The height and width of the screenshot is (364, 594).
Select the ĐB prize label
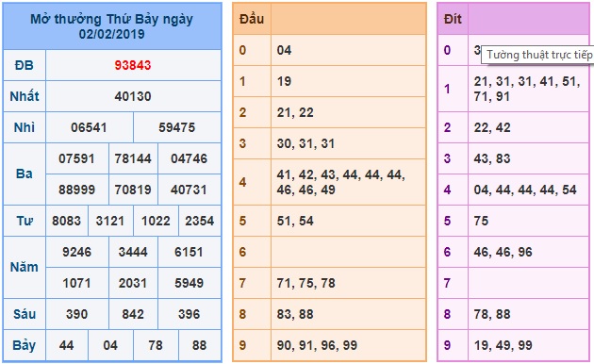coord(25,65)
